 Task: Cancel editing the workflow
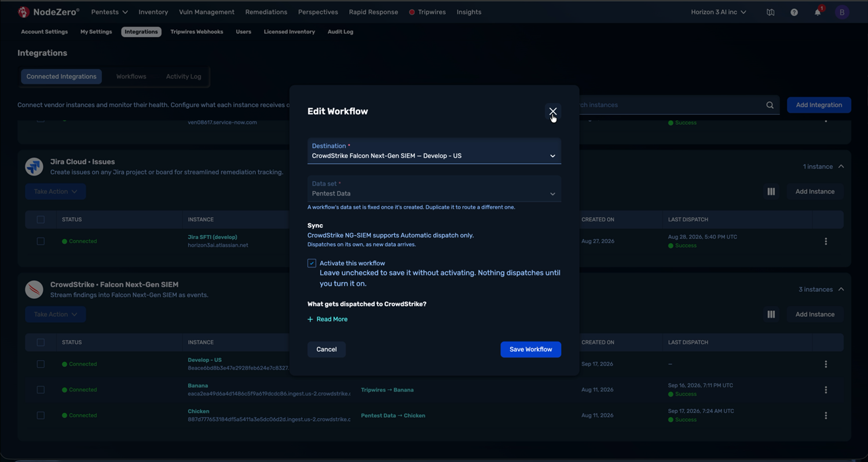tap(327, 349)
